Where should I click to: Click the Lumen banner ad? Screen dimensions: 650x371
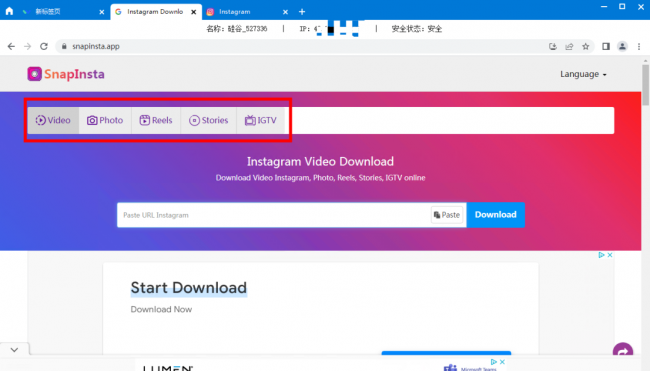click(x=167, y=368)
